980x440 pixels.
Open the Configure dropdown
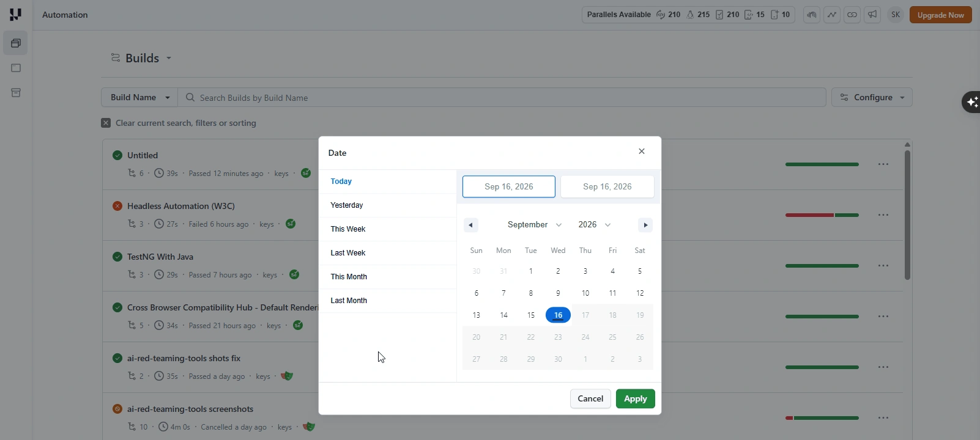pos(872,97)
